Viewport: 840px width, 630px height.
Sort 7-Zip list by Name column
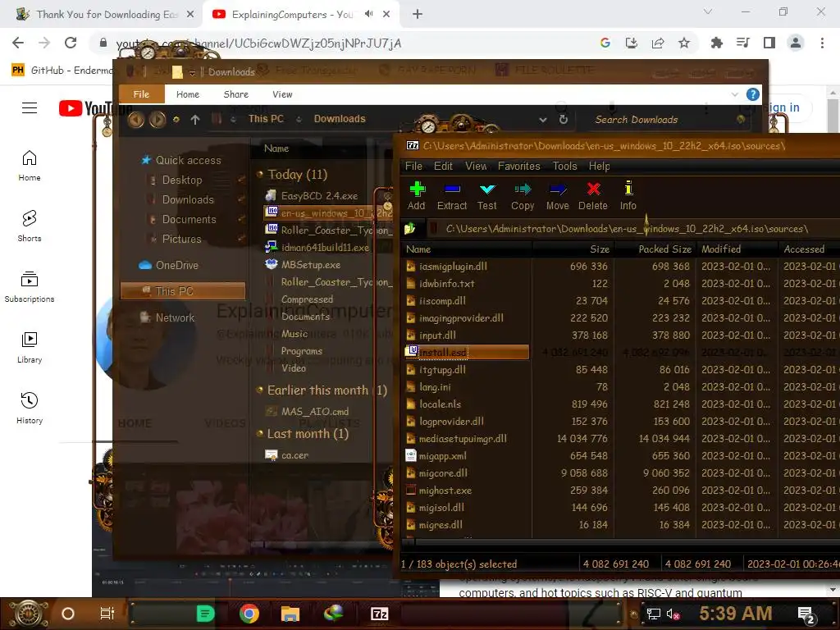click(x=467, y=249)
